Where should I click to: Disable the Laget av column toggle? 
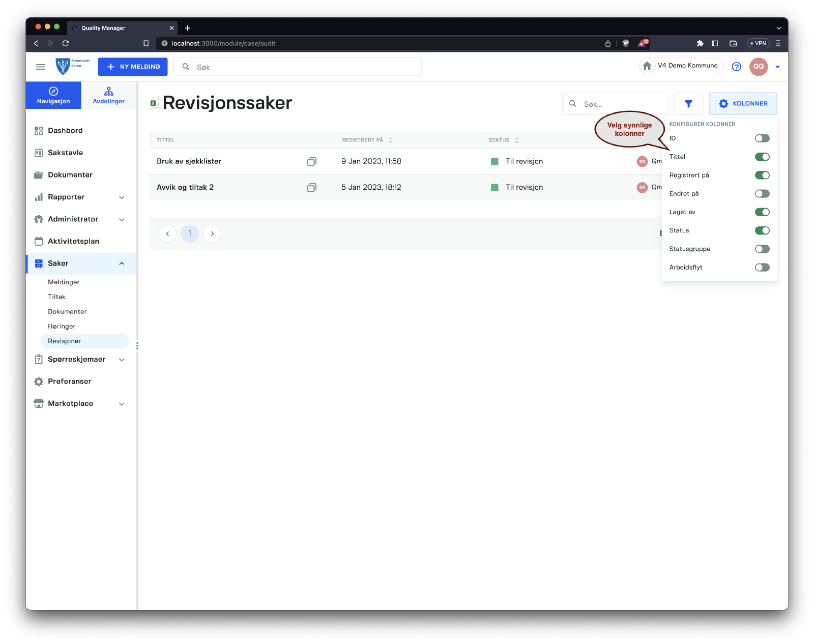pyautogui.click(x=762, y=212)
